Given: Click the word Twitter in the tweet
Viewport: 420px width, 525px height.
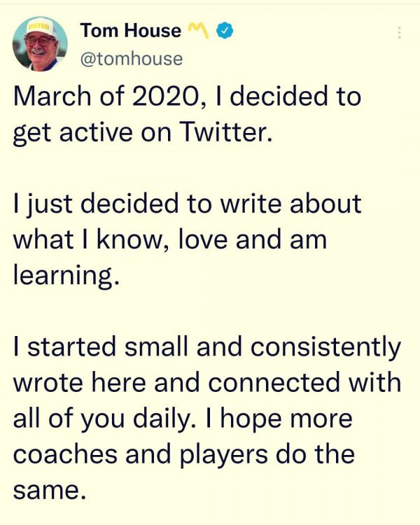Looking at the screenshot, I should click(226, 132).
